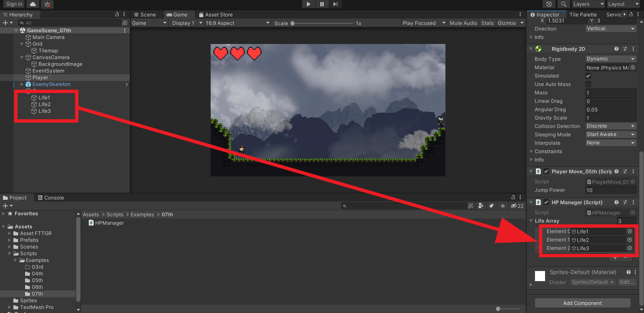Open the Gizmos button in Game view
The width and height of the screenshot is (644, 313).
(x=506, y=23)
